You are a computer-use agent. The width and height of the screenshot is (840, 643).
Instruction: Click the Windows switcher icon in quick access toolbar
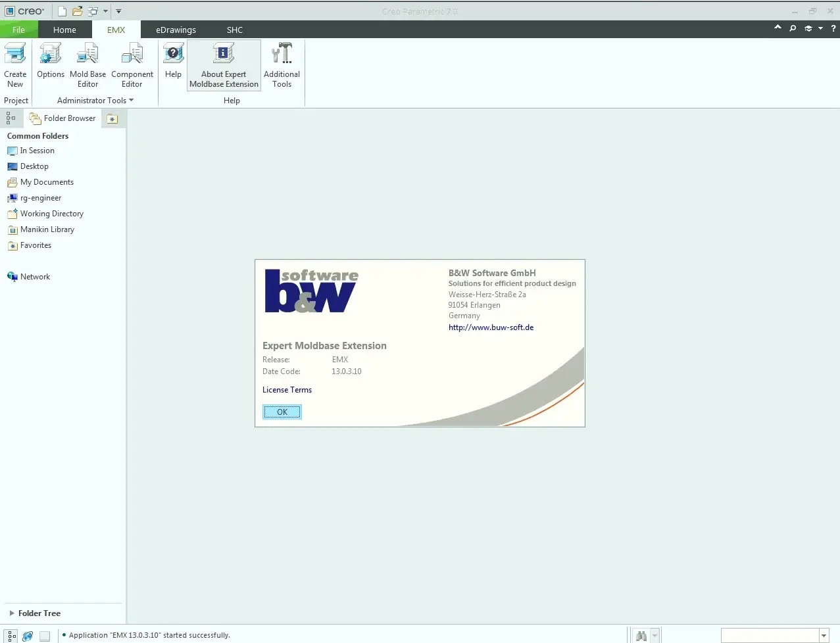click(x=93, y=11)
